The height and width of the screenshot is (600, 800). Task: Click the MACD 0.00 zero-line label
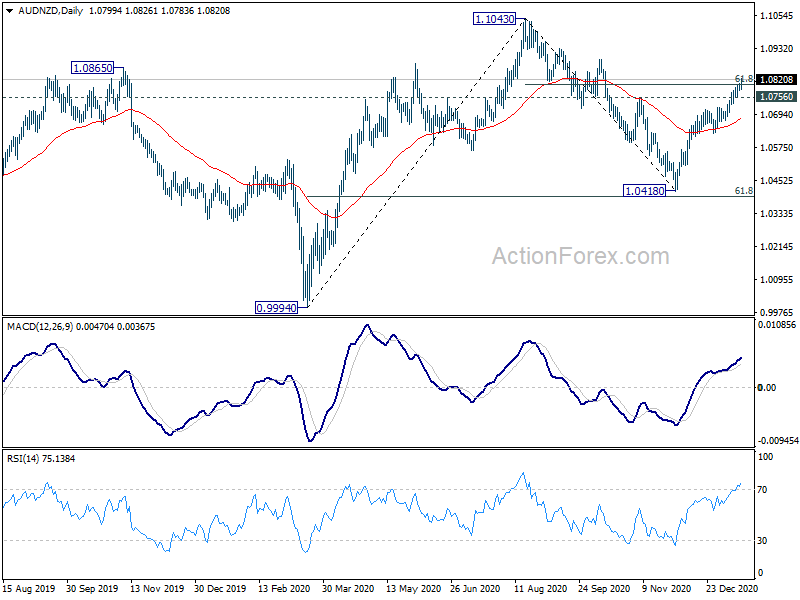767,388
